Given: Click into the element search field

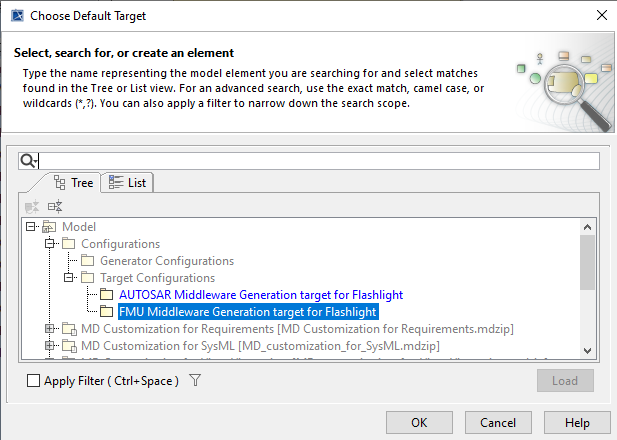Looking at the screenshot, I should [x=318, y=161].
